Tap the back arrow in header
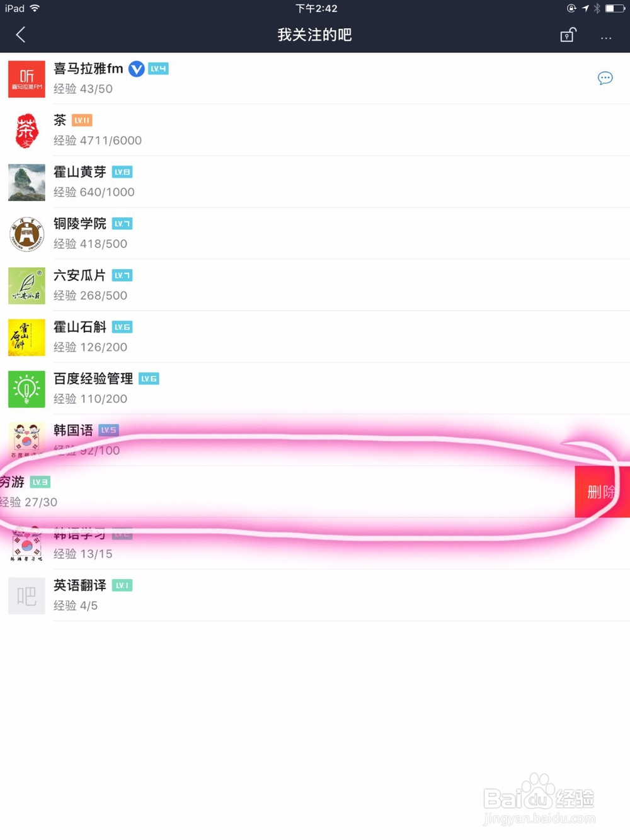Image resolution: width=630 pixels, height=840 pixels. click(x=21, y=35)
